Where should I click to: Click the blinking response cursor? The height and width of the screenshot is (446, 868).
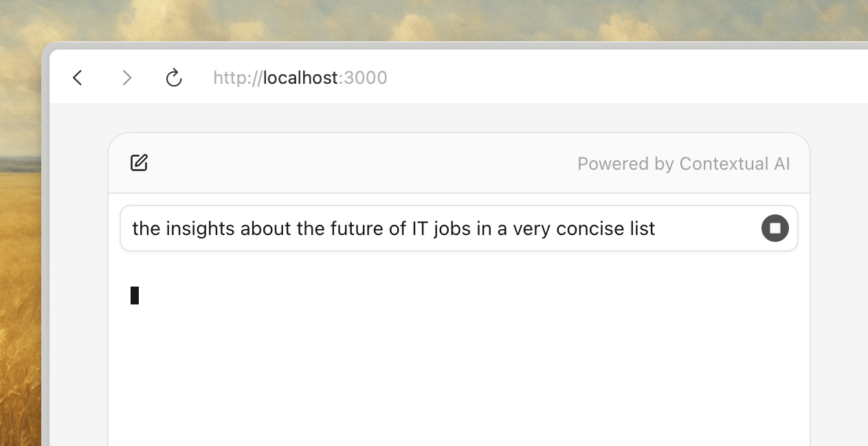[135, 296]
